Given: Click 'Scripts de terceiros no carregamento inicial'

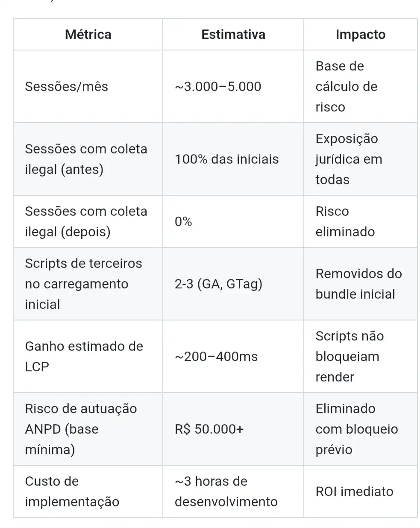Looking at the screenshot, I should [x=83, y=284].
